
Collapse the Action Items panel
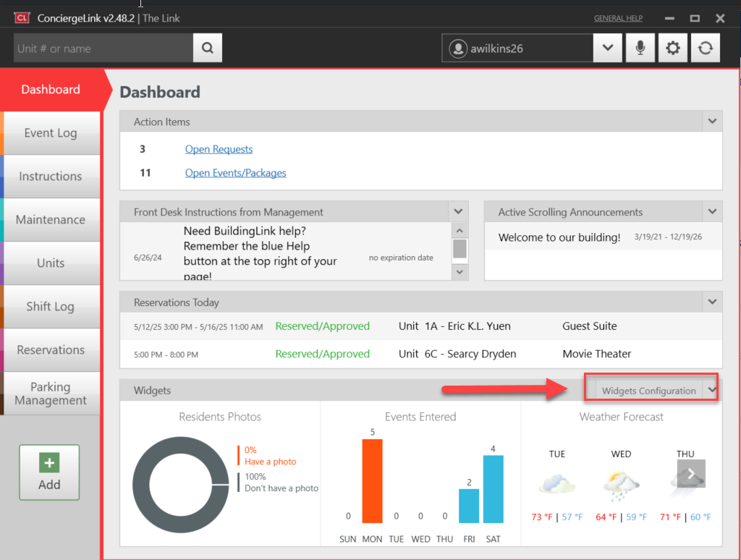pyautogui.click(x=712, y=122)
